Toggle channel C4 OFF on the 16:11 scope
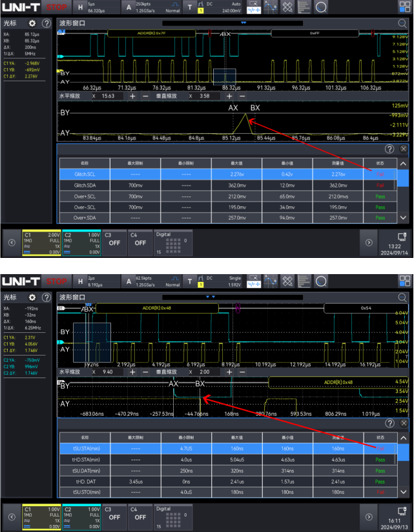Screen dimensions: 414x532 140,517
